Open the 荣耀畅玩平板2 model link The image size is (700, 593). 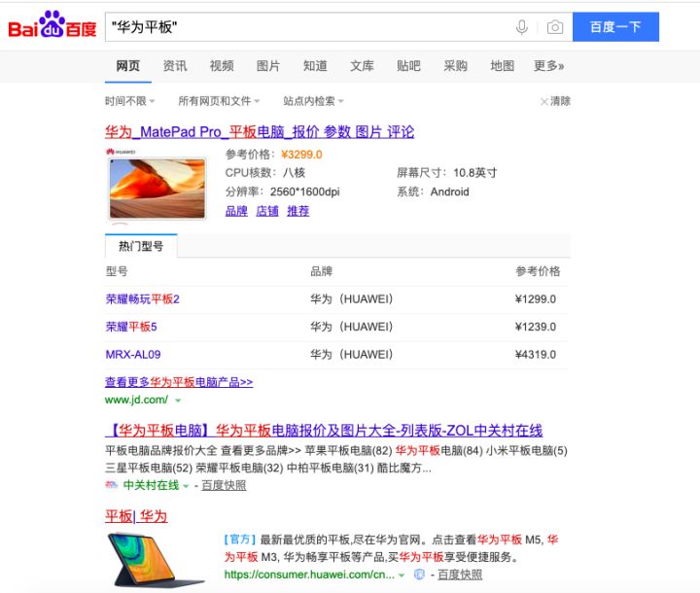(x=142, y=299)
